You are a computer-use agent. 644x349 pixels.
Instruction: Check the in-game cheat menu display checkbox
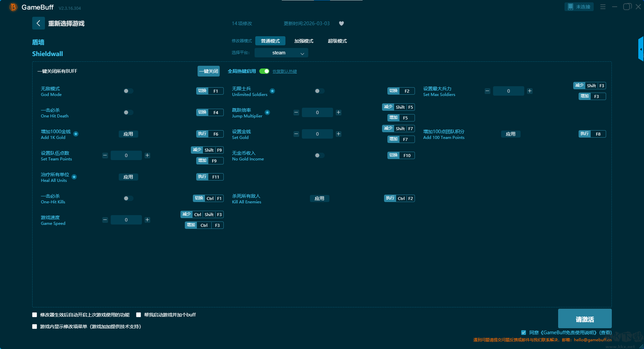(35, 327)
